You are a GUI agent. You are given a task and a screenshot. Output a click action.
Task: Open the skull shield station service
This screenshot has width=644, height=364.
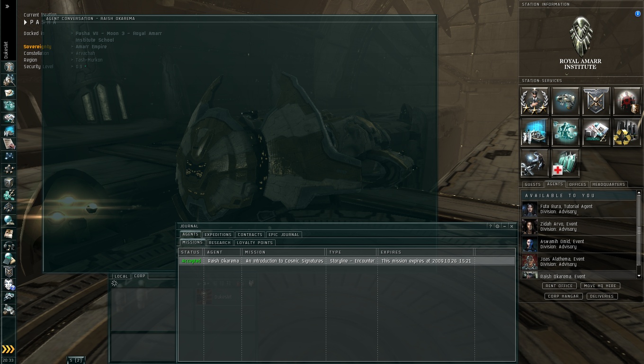pyautogui.click(x=596, y=101)
